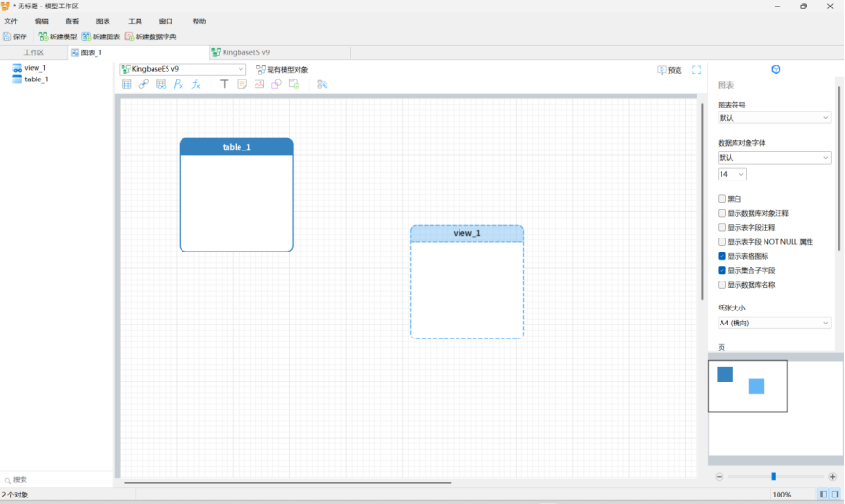The width and height of the screenshot is (845, 504).
Task: Click the zoom-in plus icon
Action: tap(832, 477)
